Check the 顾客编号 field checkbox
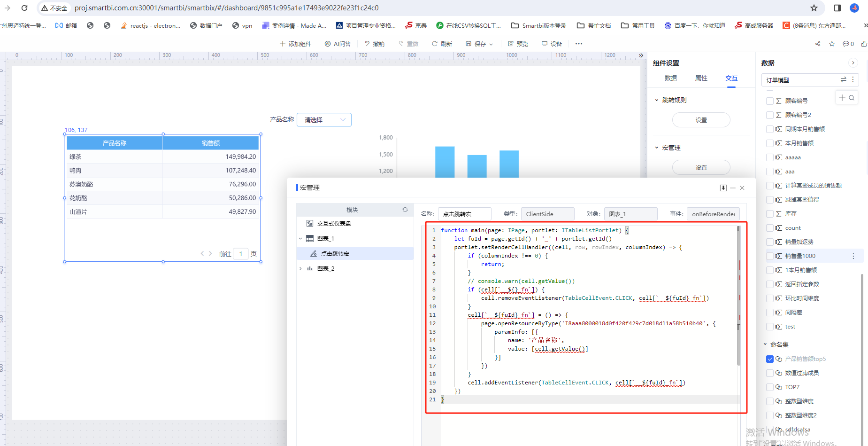This screenshot has height=446, width=868. [770, 101]
